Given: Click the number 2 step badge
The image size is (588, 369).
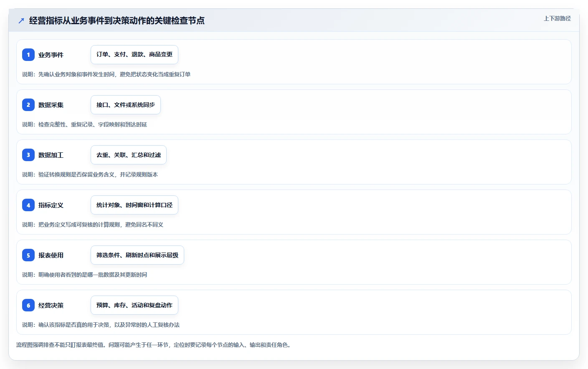Looking at the screenshot, I should 28,105.
